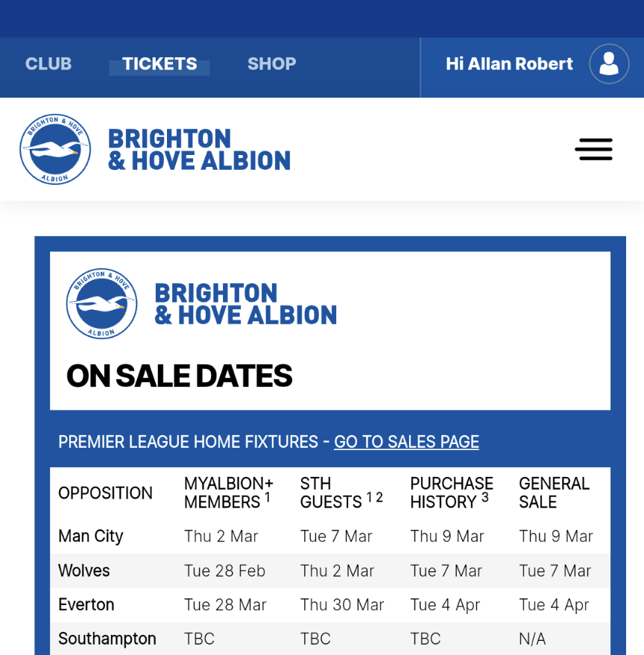Screen dimensions: 644x655
Task: Click the GENERAL SALE column header
Action: pyautogui.click(x=554, y=493)
